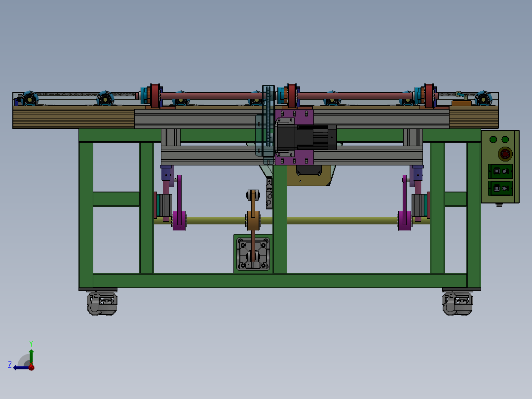Select the right caster wheel

457,303
